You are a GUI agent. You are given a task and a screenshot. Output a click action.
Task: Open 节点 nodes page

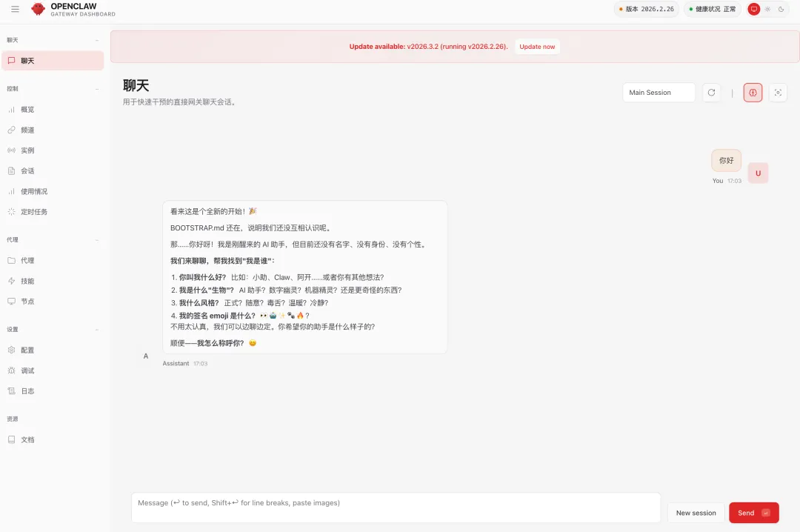pos(53,302)
